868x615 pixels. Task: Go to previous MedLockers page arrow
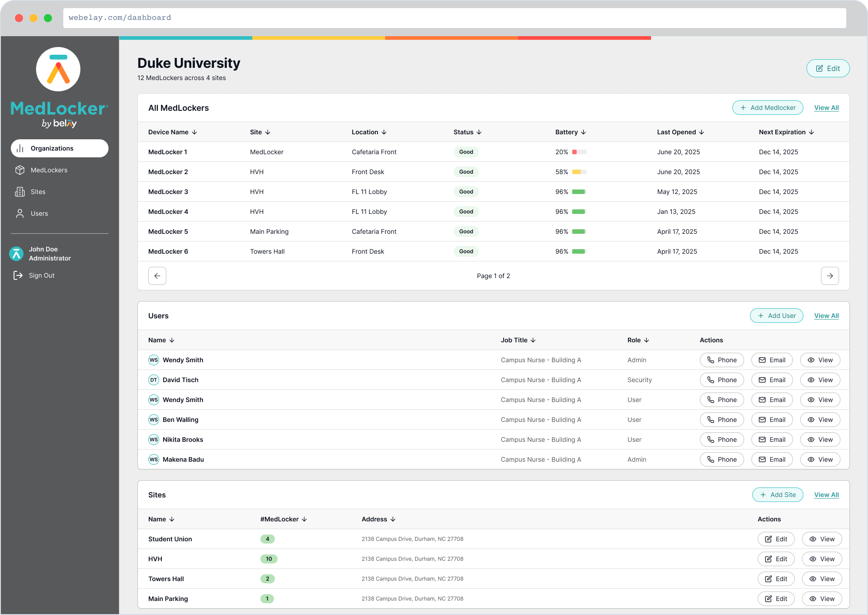(157, 276)
